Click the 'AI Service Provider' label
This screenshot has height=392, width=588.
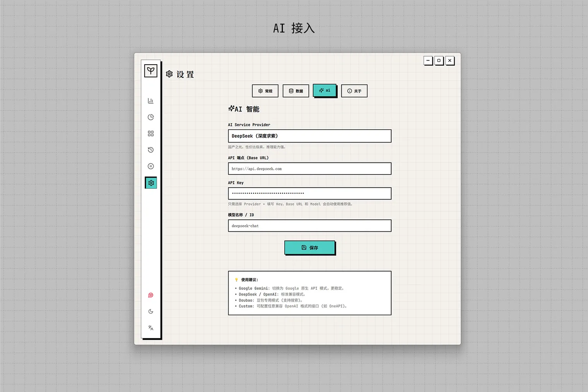[x=249, y=125]
